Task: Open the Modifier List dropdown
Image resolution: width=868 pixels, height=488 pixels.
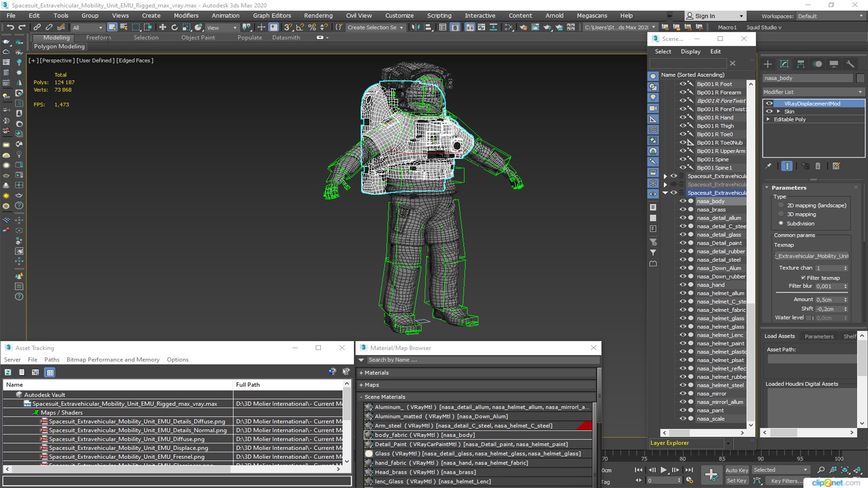Action: 813,92
